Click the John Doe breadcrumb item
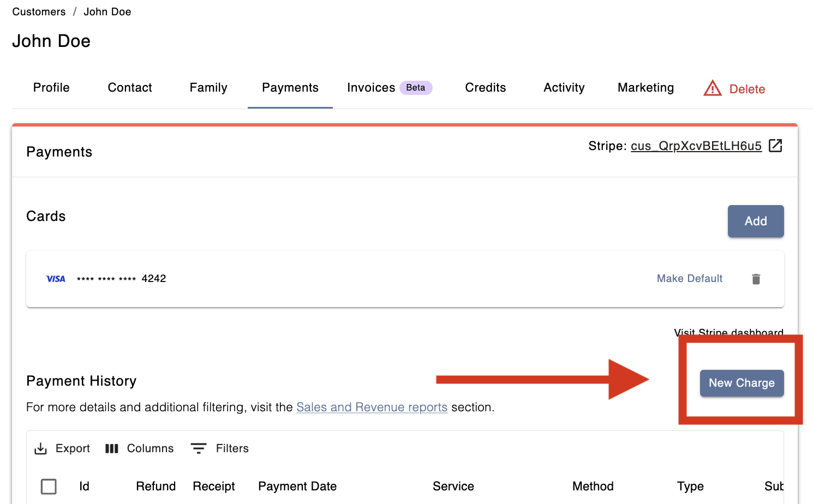Viewport: 813px width, 504px height. (x=107, y=12)
